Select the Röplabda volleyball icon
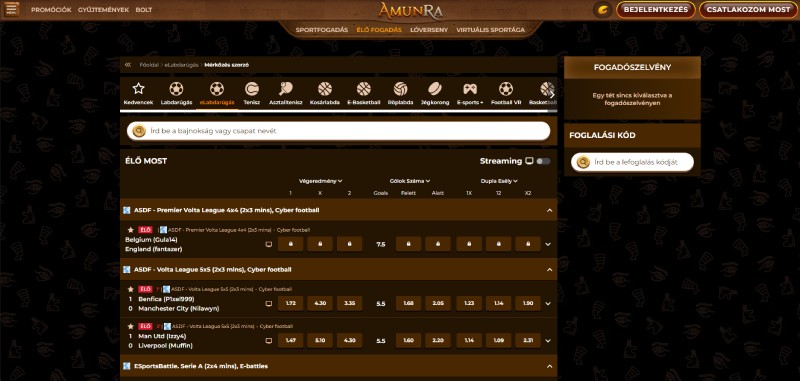The image size is (800, 381). [401, 89]
